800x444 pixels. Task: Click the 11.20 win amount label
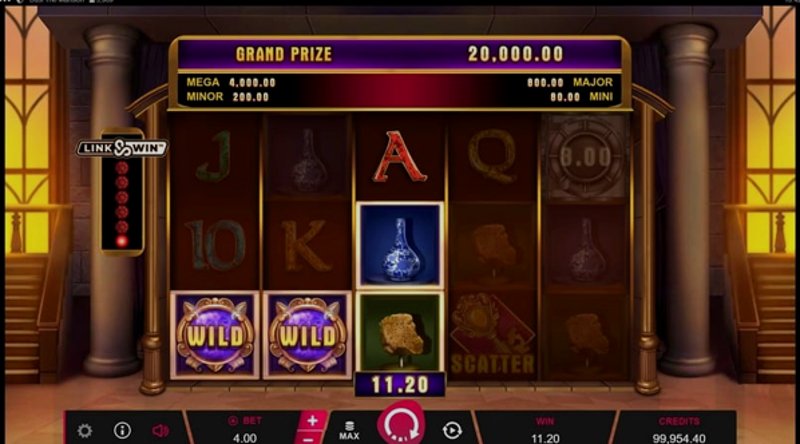(400, 385)
